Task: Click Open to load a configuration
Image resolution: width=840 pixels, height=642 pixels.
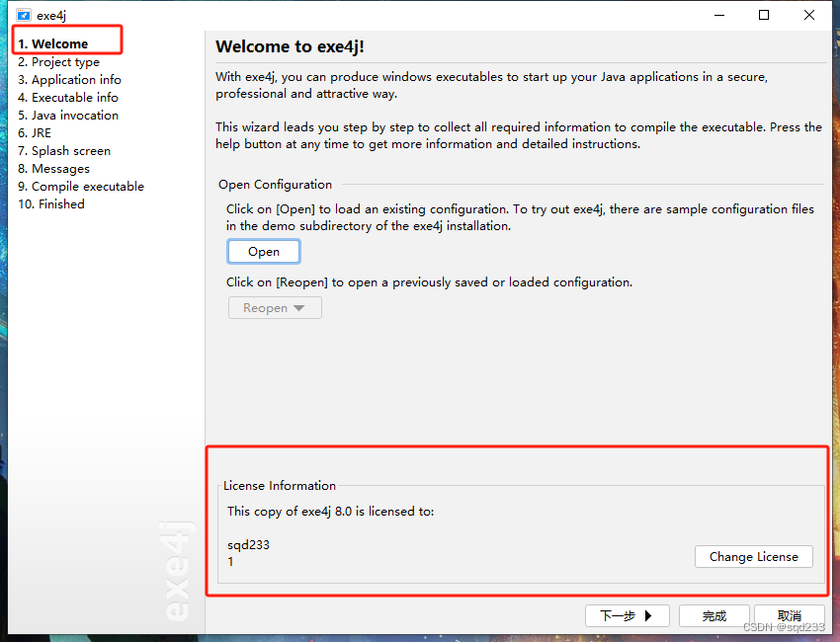Action: tap(264, 252)
